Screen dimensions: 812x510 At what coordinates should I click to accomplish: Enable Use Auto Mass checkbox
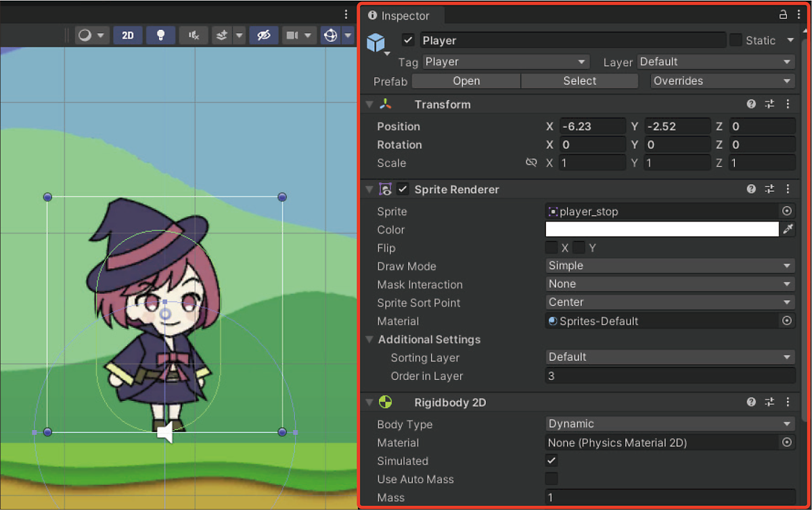pyautogui.click(x=552, y=479)
